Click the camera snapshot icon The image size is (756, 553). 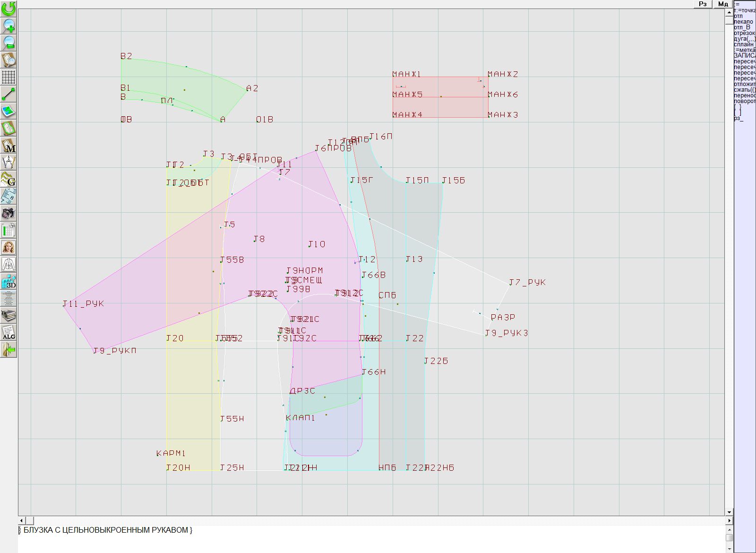[x=9, y=214]
